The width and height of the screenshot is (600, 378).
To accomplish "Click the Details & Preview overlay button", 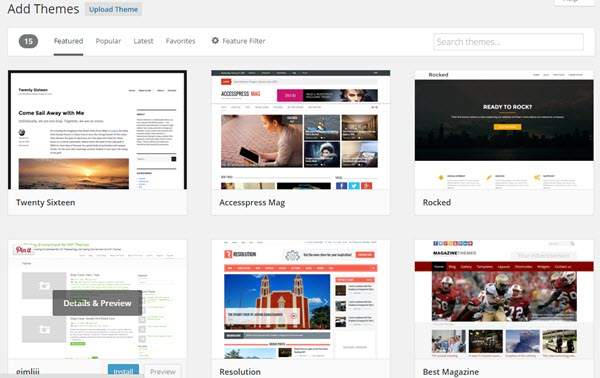I will point(97,303).
